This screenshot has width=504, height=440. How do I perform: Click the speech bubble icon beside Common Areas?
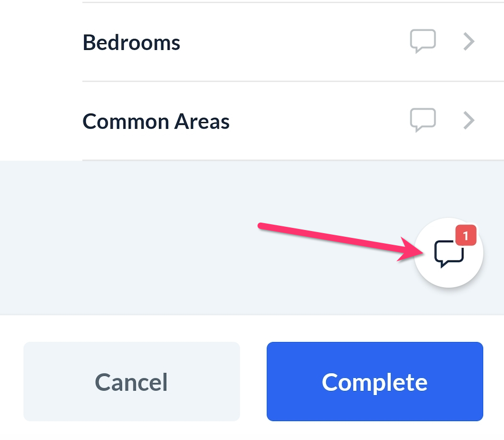click(423, 121)
